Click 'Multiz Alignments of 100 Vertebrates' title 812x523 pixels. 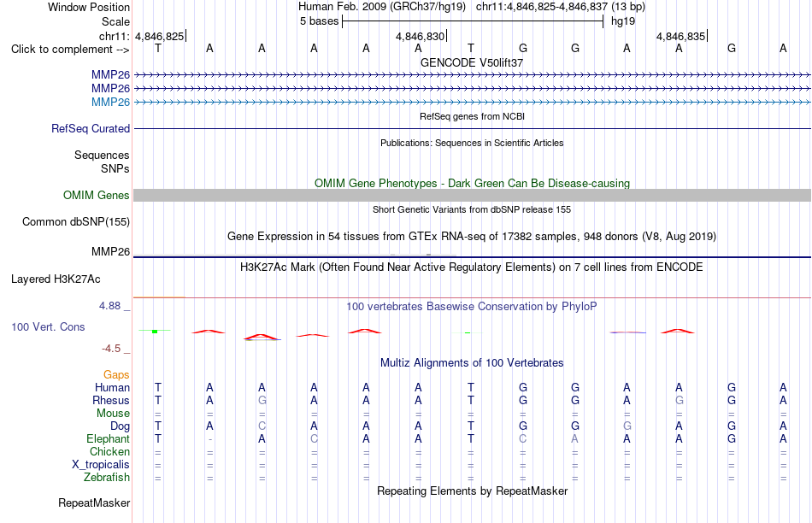pyautogui.click(x=472, y=362)
